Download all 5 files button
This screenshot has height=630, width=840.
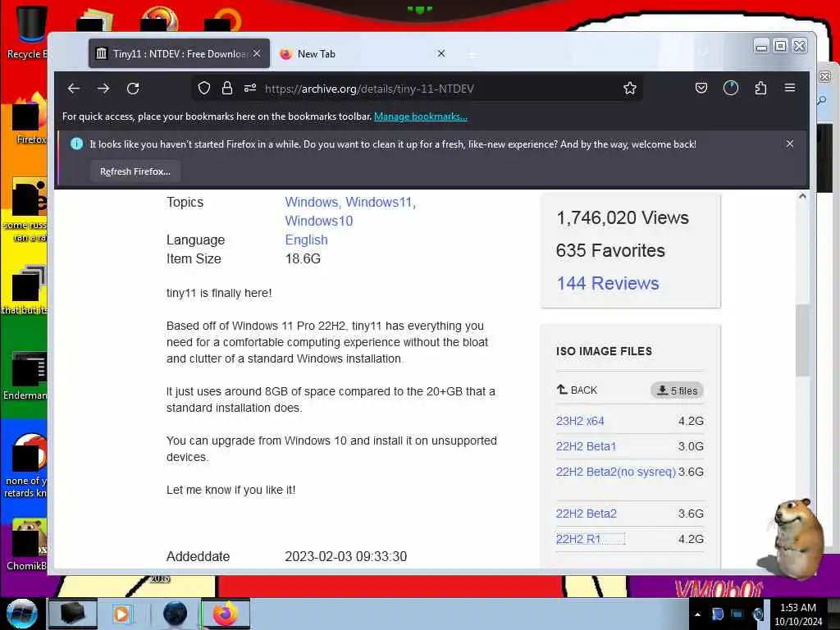point(677,390)
